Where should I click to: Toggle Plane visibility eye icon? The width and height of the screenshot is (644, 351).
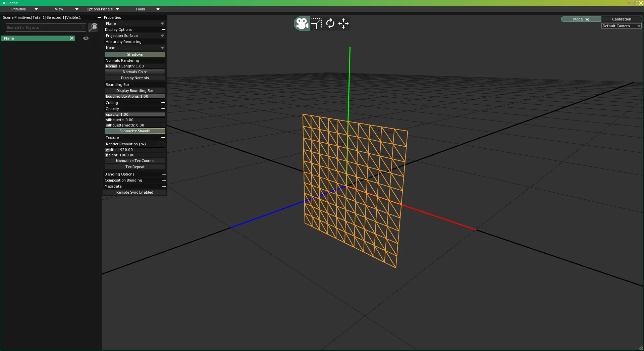86,38
